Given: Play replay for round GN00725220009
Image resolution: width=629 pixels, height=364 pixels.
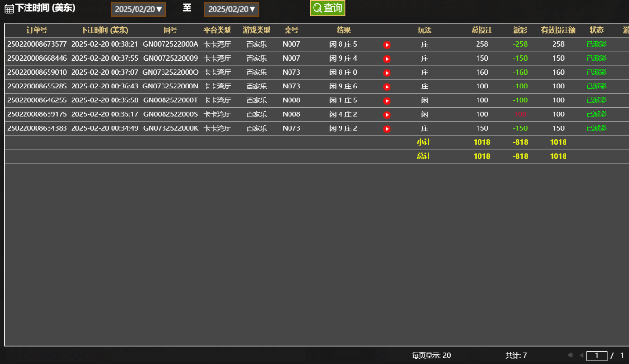Looking at the screenshot, I should pos(387,59).
